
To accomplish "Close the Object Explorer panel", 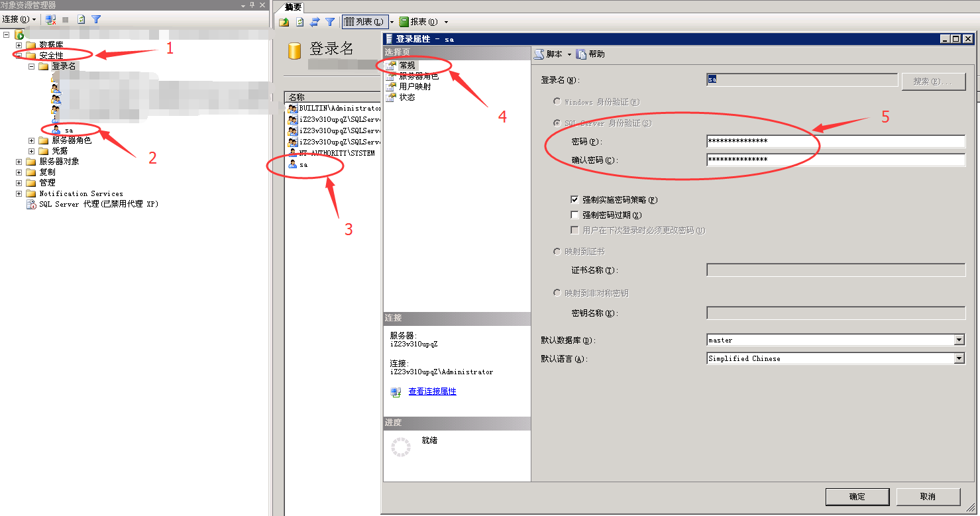I will click(262, 5).
